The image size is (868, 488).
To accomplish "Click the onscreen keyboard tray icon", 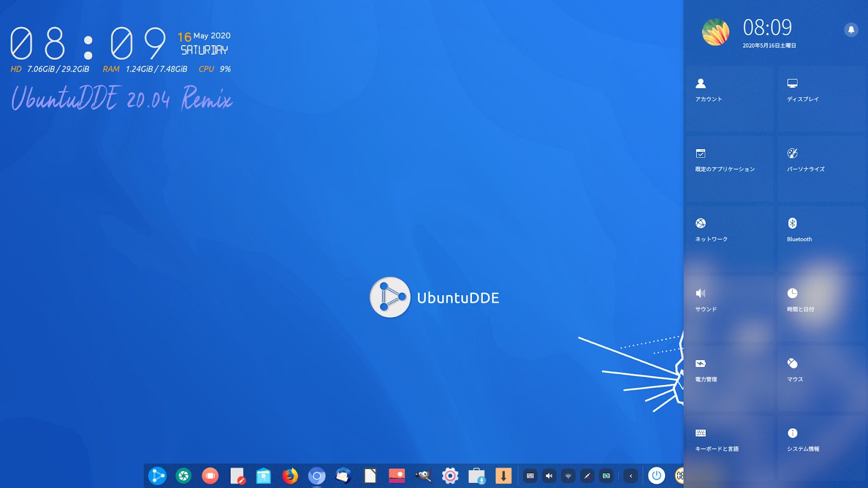I will (x=531, y=476).
